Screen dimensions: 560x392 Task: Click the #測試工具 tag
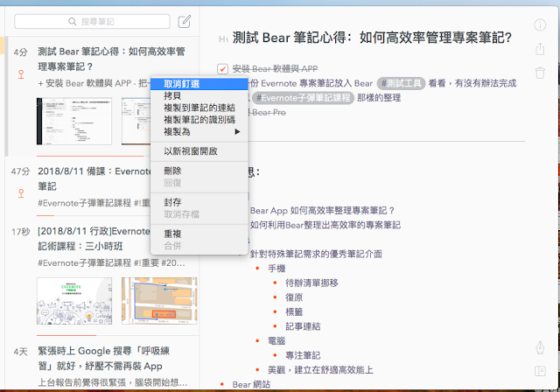[x=402, y=83]
